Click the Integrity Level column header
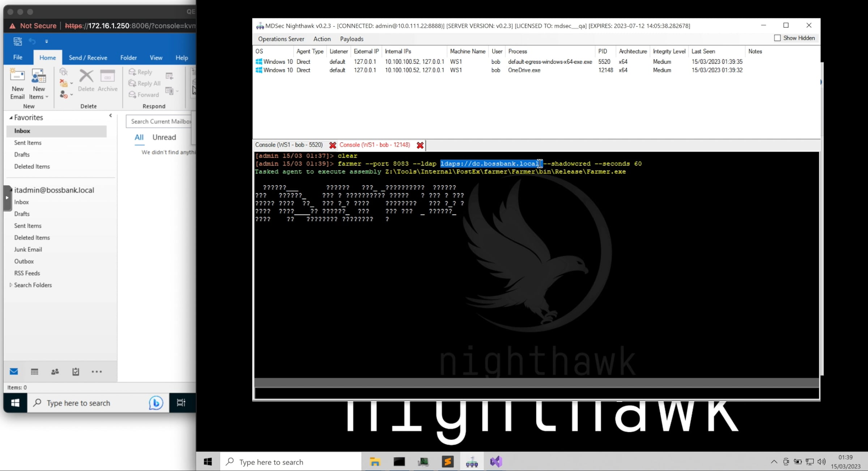The height and width of the screenshot is (471, 868). (x=669, y=51)
